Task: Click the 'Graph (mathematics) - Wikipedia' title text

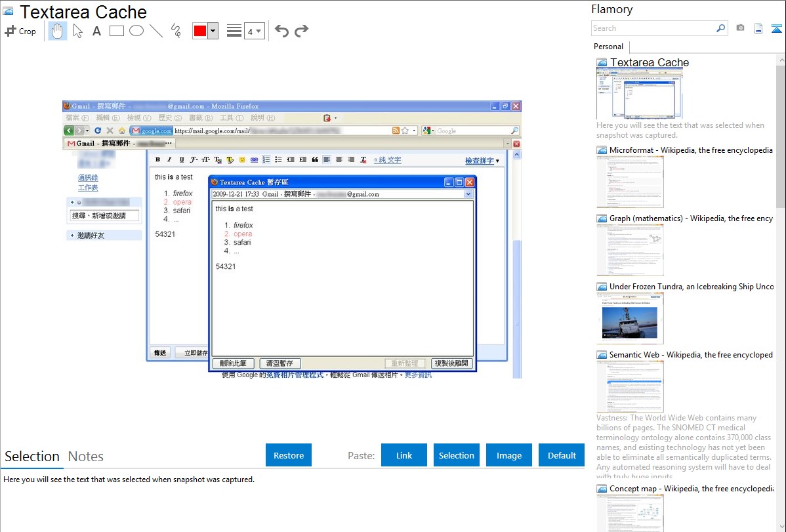Action: tap(692, 218)
